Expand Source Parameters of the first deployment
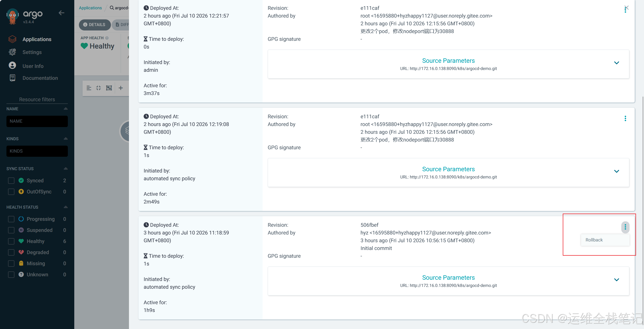 (x=616, y=63)
